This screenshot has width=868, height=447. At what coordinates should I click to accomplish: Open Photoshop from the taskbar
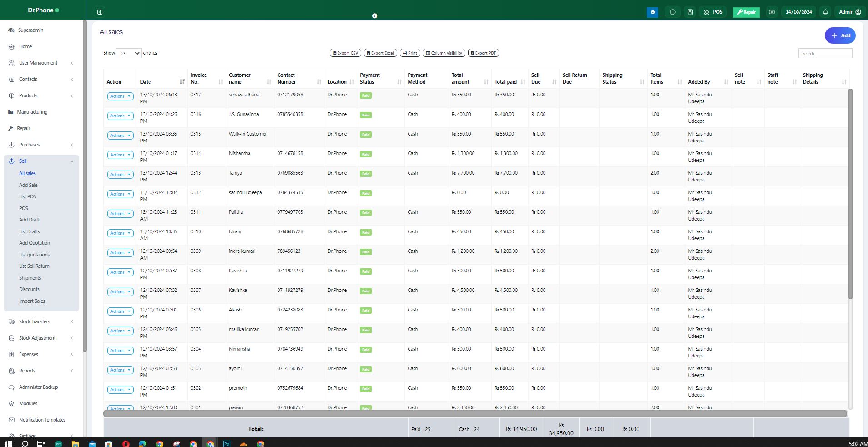pos(226,443)
